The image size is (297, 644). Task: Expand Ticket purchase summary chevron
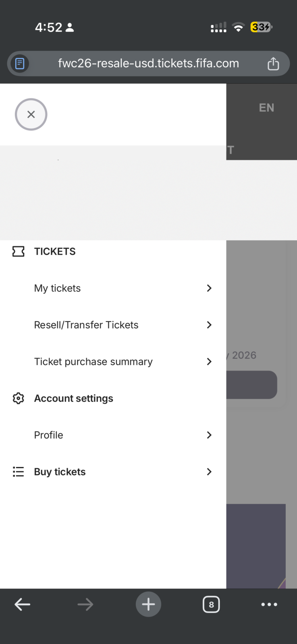point(209,361)
